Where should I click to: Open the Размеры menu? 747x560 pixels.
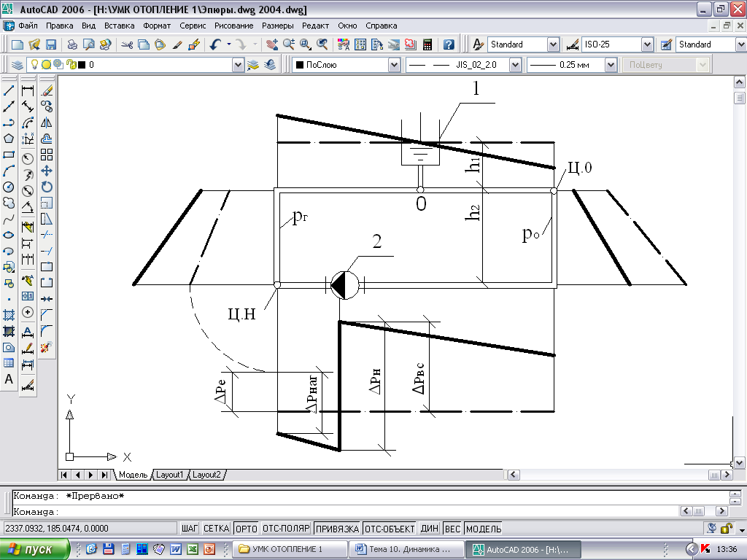[x=278, y=26]
